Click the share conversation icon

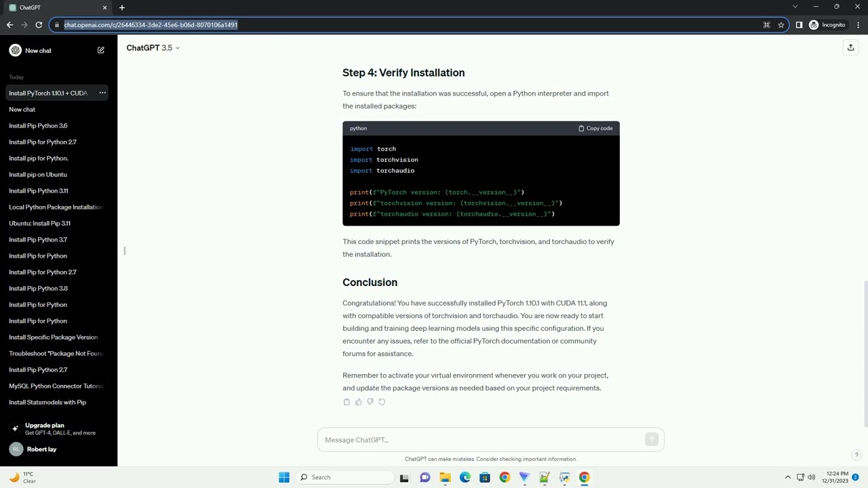(850, 47)
